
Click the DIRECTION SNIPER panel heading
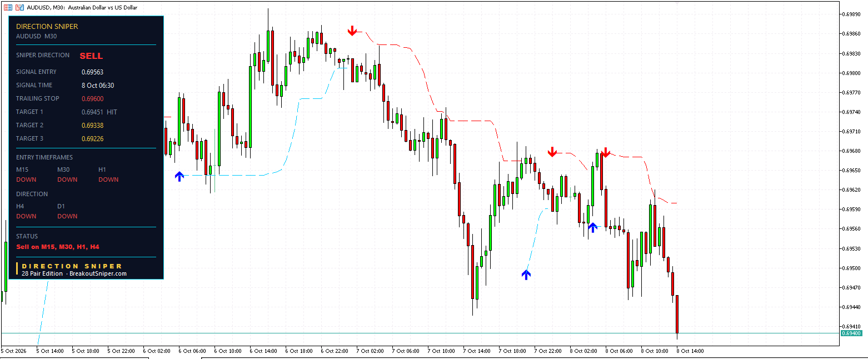click(x=47, y=26)
